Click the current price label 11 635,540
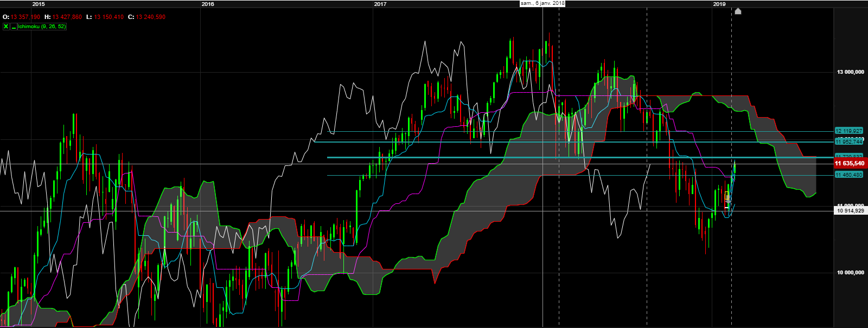The width and height of the screenshot is (868, 328). (850, 163)
